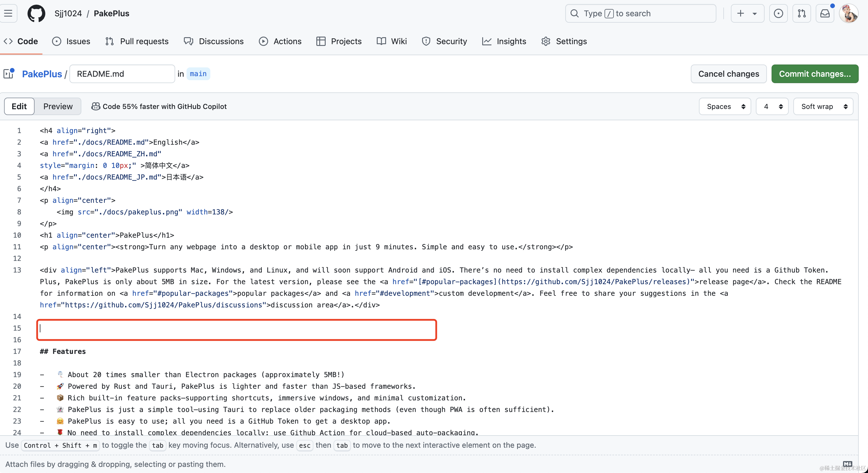Open the Soft wrap dropdown
Screen dimensions: 868x473
click(x=823, y=106)
